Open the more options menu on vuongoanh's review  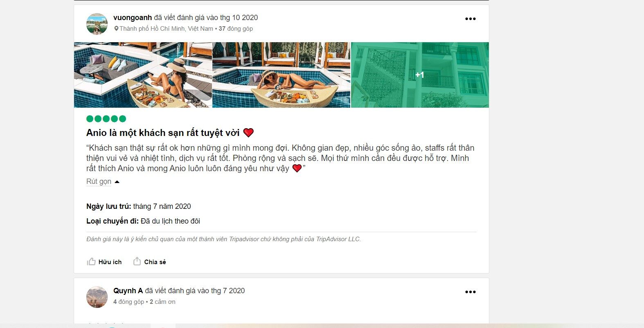tap(471, 19)
